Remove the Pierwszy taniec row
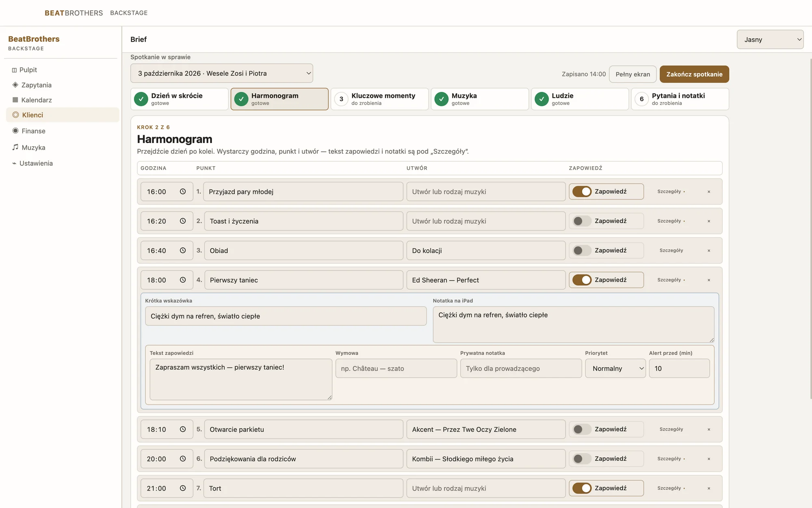The height and width of the screenshot is (508, 812). (709, 280)
